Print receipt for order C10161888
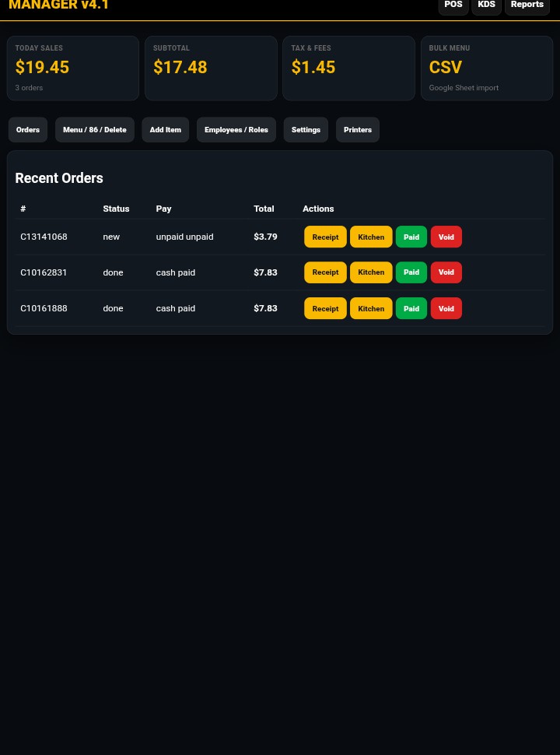 pyautogui.click(x=325, y=309)
